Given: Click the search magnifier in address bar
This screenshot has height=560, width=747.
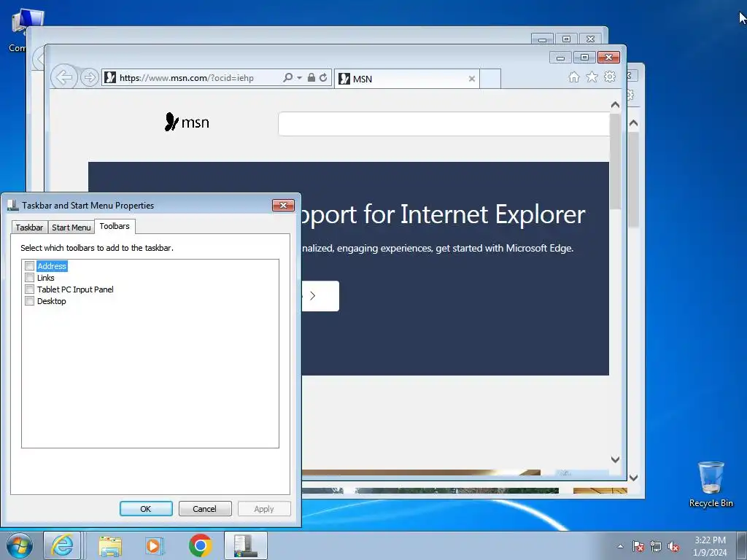Looking at the screenshot, I should 287,77.
